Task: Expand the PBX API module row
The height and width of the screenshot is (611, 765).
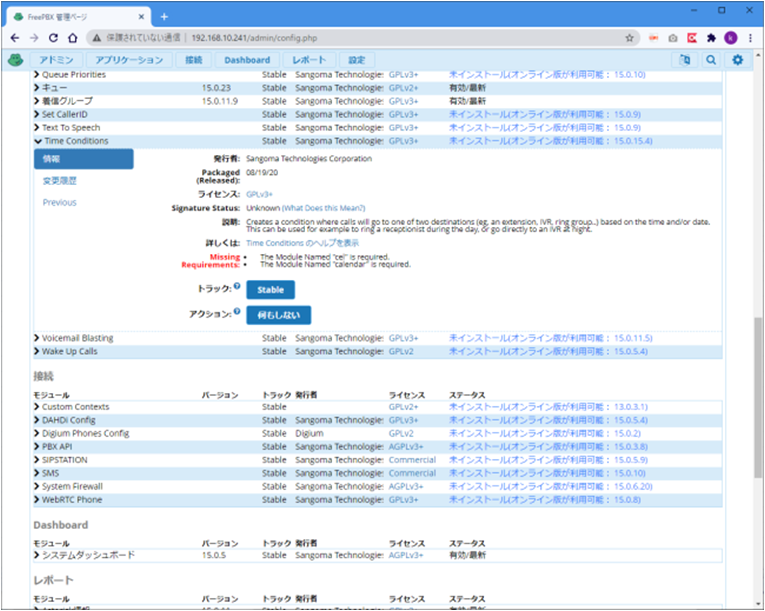Action: 378,447
